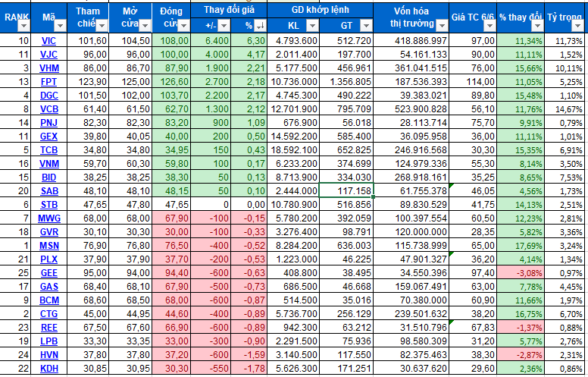Open the RANK column filter dropdown

(23, 26)
